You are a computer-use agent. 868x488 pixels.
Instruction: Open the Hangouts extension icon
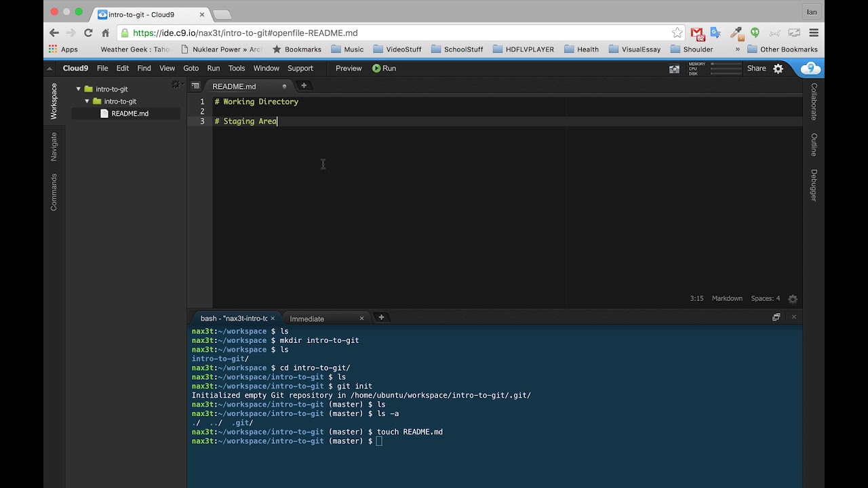click(755, 33)
